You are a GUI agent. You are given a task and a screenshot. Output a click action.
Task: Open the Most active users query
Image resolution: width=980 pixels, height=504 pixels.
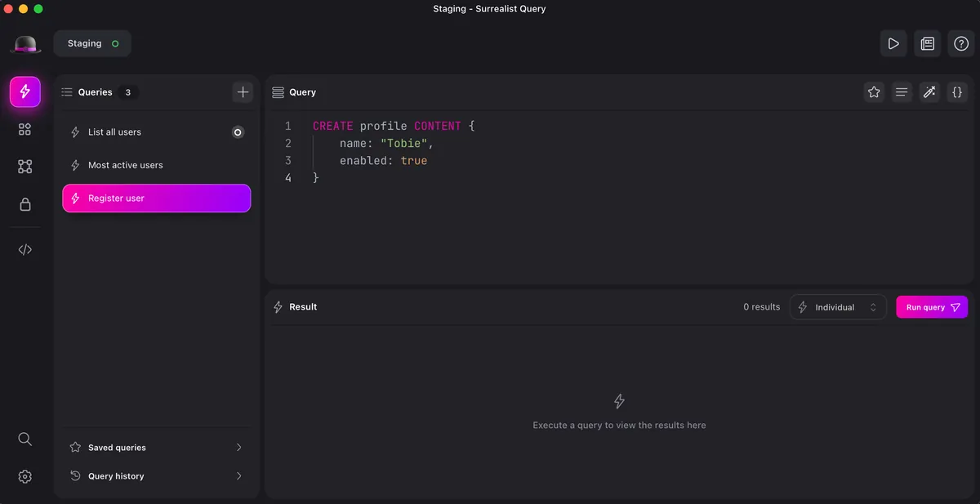156,165
